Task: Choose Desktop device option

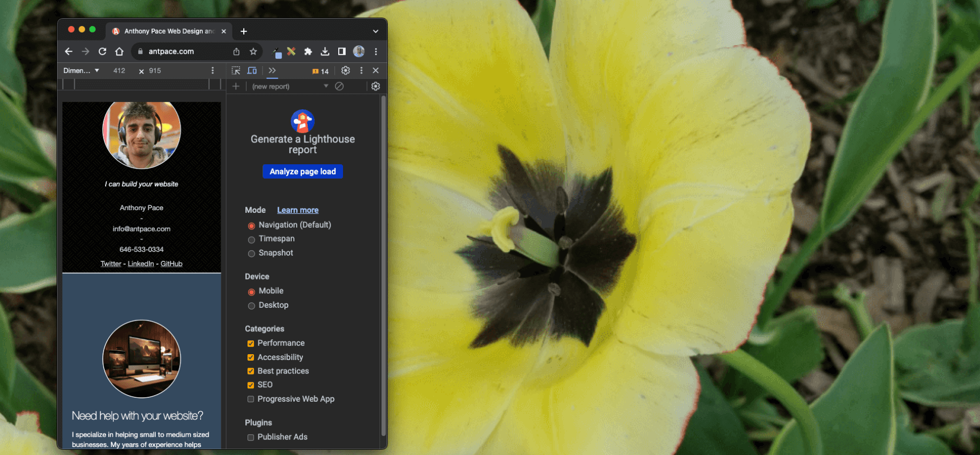Action: (251, 306)
